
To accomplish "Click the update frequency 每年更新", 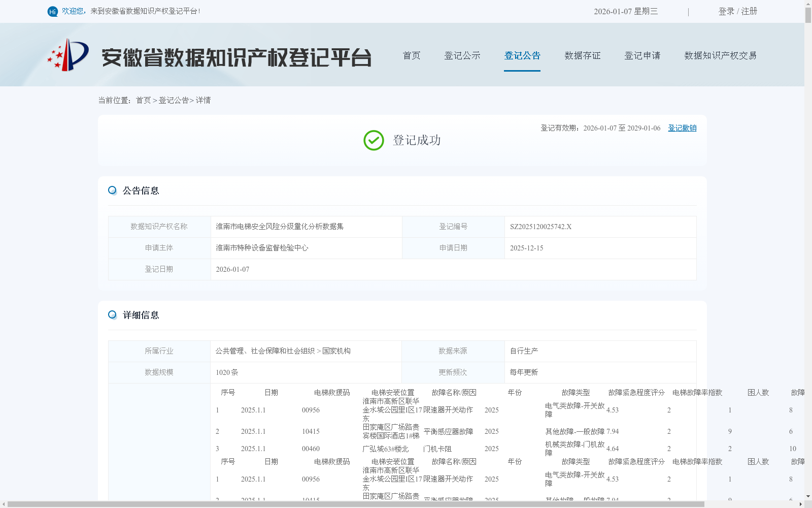I will coord(524,372).
